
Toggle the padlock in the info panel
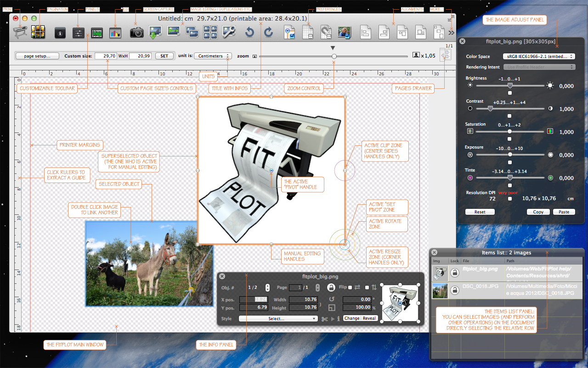pos(331,287)
